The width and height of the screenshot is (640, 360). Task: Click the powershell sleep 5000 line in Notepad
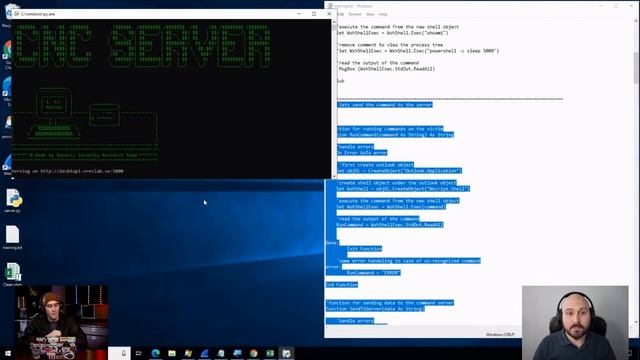point(418,51)
